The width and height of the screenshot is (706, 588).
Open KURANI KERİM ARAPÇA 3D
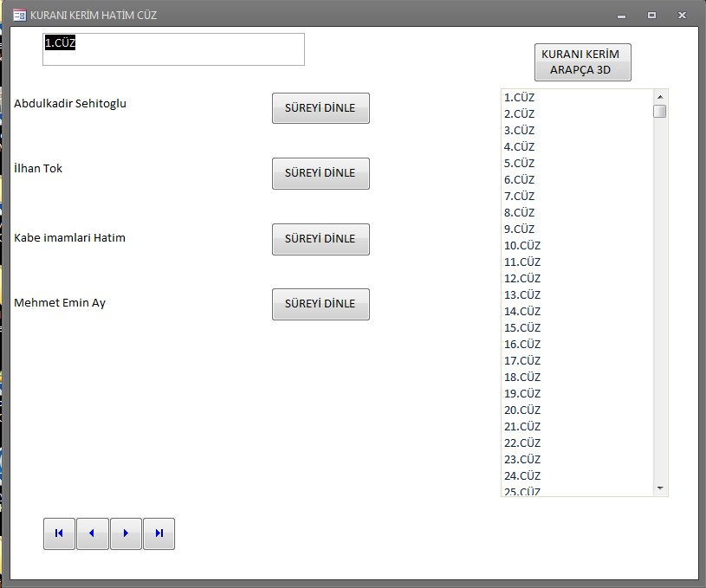tap(582, 62)
